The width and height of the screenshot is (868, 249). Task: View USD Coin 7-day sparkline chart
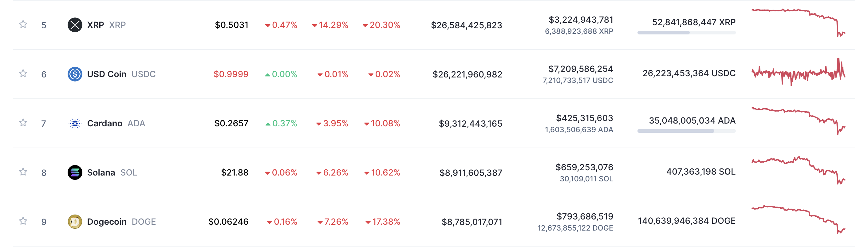[798, 73]
